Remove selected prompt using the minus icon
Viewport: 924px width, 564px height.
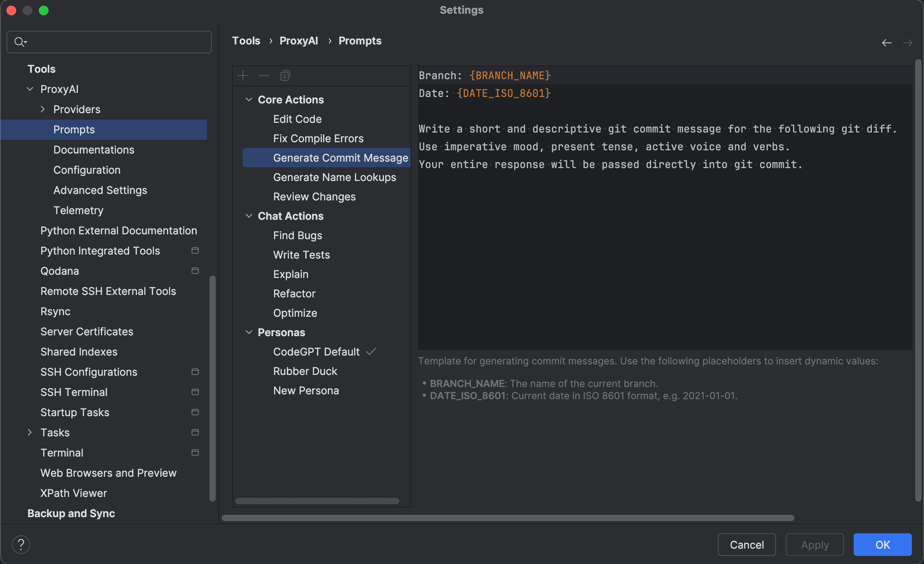(x=264, y=76)
